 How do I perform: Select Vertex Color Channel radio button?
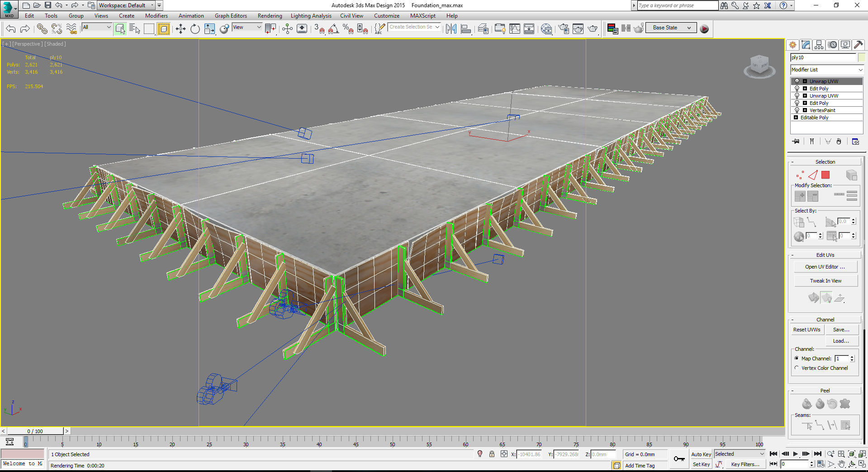(x=797, y=368)
